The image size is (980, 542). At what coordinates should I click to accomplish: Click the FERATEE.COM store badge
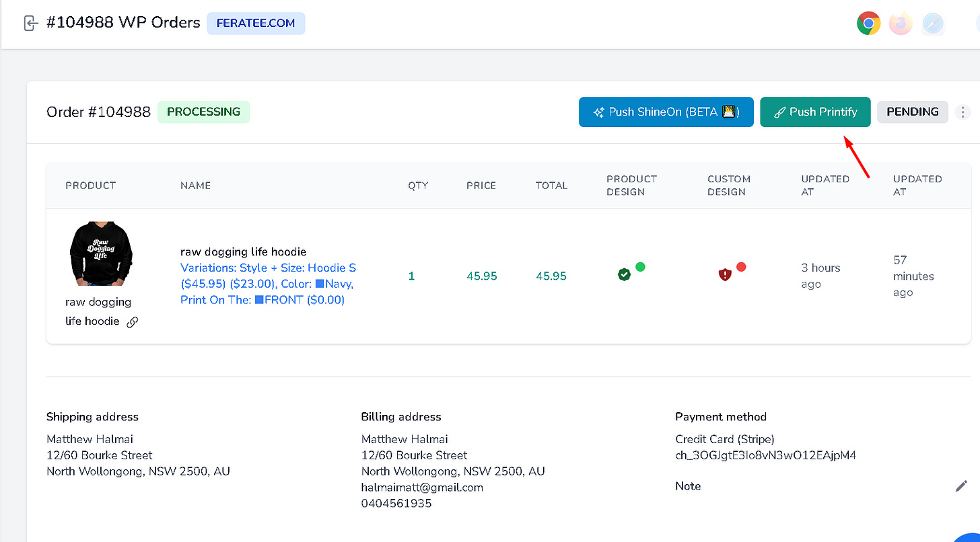pyautogui.click(x=256, y=23)
